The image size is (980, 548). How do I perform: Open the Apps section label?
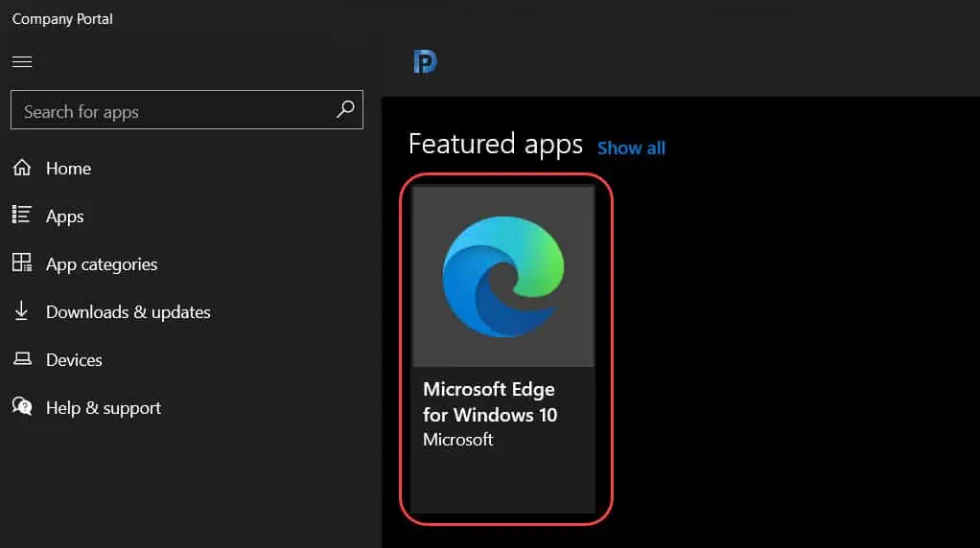65,217
